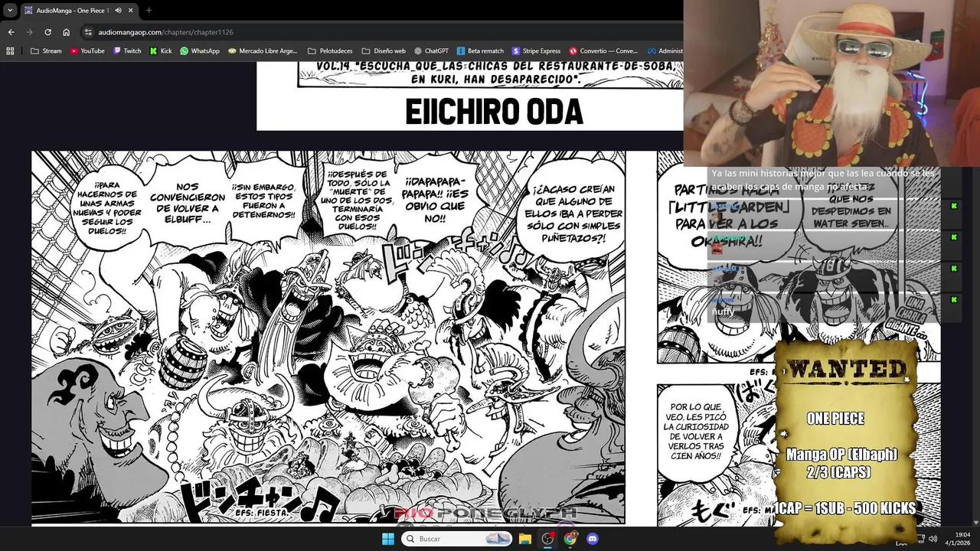Go forward in browser history

29,32
